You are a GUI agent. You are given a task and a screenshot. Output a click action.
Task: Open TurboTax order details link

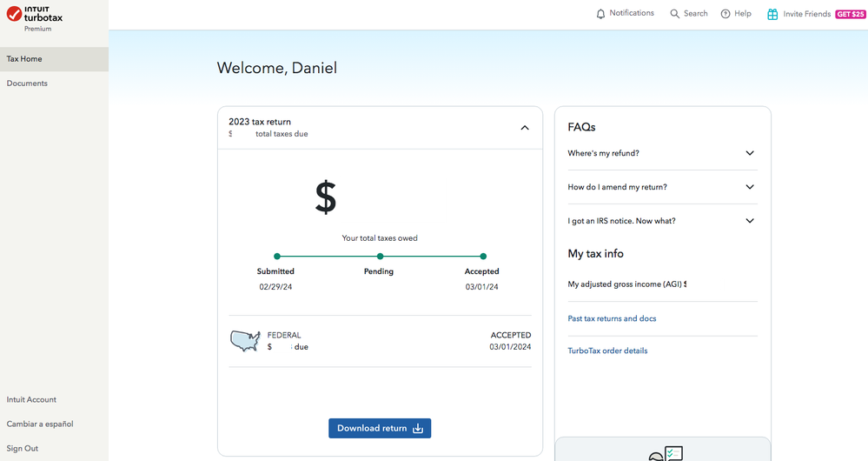607,351
